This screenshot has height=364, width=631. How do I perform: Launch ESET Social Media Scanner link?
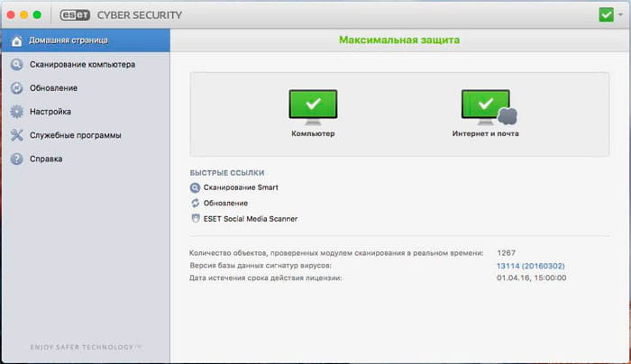coord(251,219)
